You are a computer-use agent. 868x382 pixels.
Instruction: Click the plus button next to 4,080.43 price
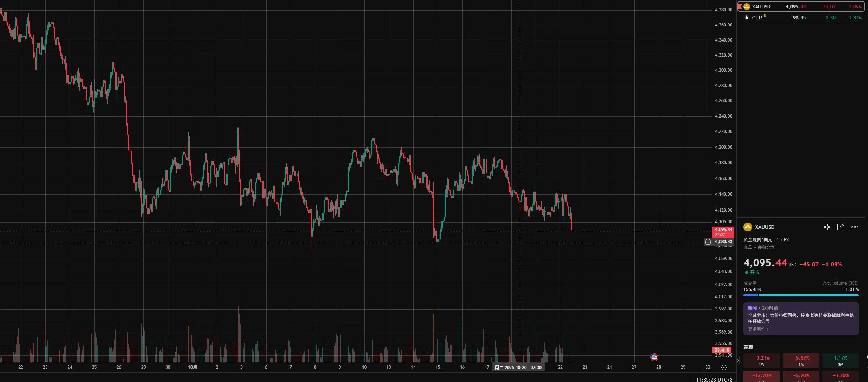pos(708,242)
